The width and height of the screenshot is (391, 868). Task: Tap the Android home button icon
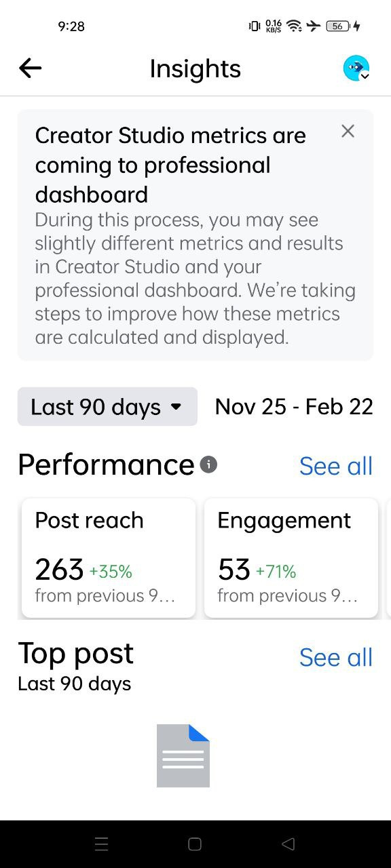click(x=195, y=844)
